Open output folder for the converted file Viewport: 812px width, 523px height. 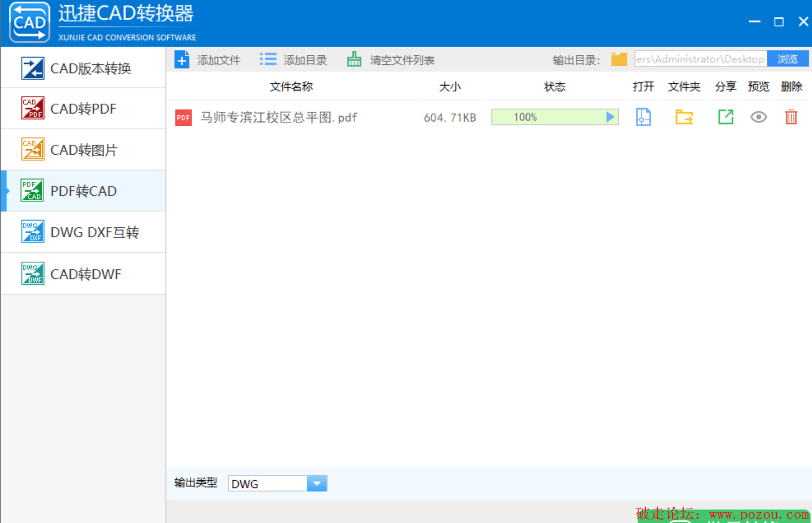684,117
